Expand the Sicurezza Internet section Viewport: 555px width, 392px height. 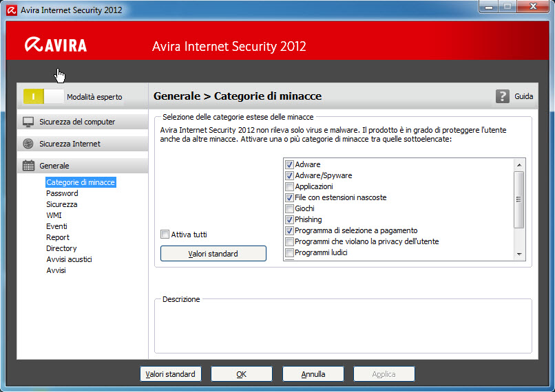click(x=83, y=144)
